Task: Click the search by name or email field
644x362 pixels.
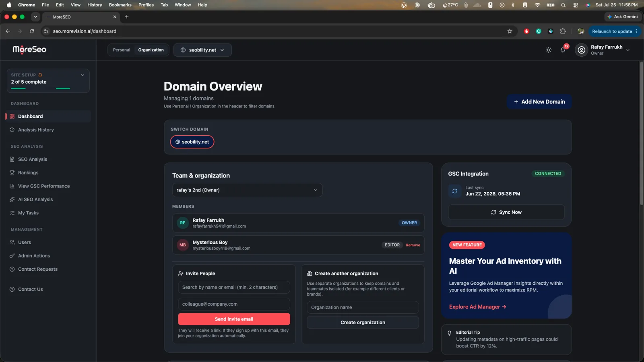Action: click(x=234, y=287)
